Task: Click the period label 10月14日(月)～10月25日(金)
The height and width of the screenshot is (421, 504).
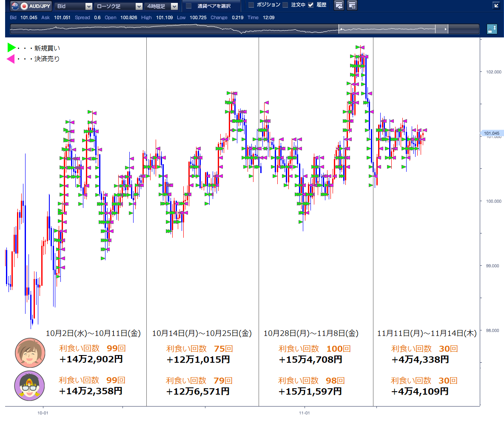Action: [x=202, y=333]
